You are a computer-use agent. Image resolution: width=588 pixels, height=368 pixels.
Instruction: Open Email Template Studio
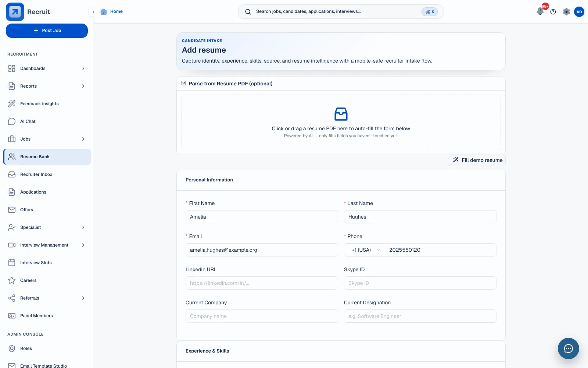click(x=47, y=365)
